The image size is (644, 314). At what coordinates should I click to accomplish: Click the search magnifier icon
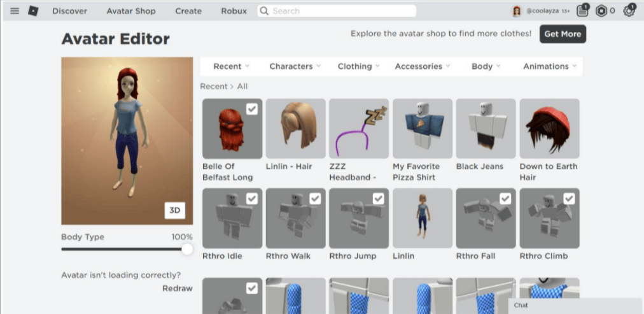pyautogui.click(x=265, y=11)
